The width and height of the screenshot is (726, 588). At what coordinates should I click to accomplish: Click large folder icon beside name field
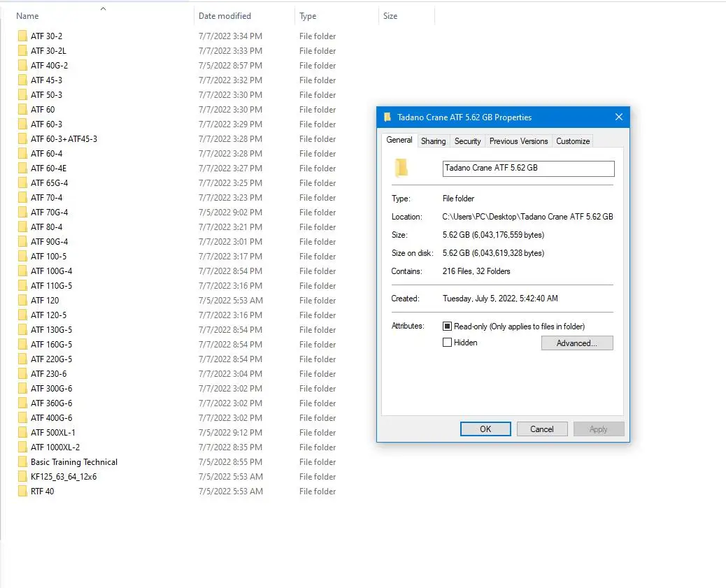(x=401, y=168)
